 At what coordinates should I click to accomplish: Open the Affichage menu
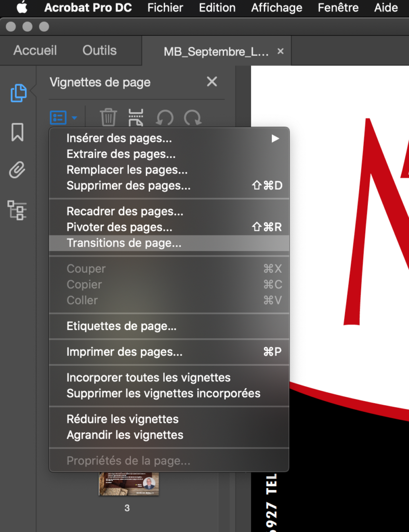[x=276, y=8]
